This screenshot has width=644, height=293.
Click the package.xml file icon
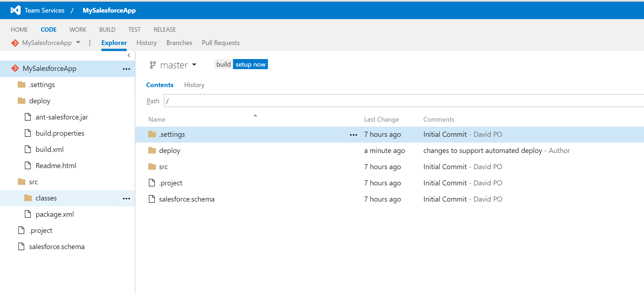click(28, 214)
